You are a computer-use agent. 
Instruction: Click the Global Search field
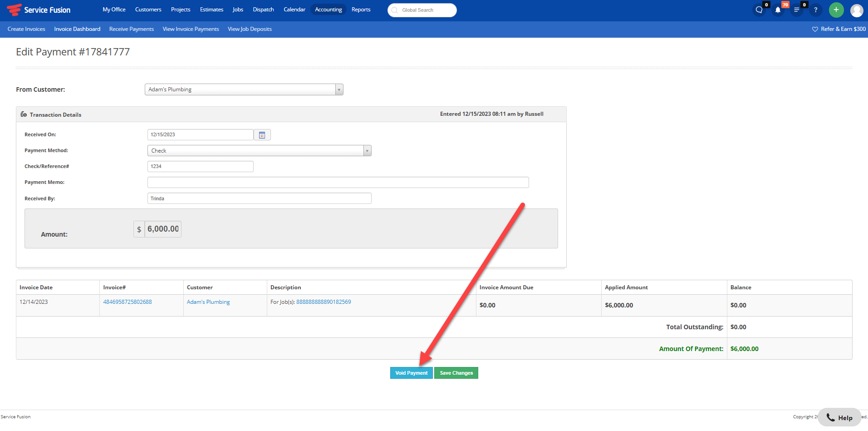tap(422, 10)
